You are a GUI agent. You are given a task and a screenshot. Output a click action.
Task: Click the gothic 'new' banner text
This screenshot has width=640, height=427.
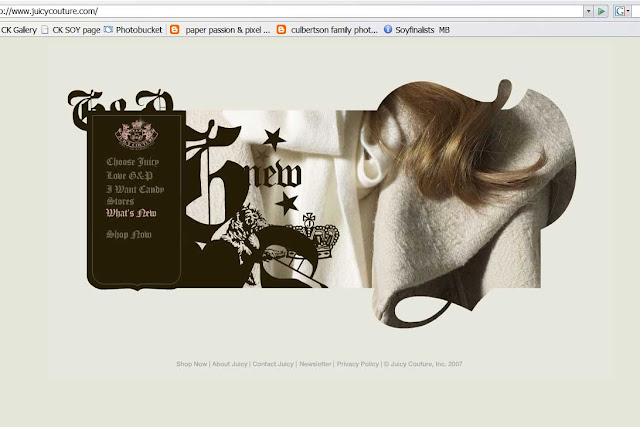pyautogui.click(x=273, y=175)
